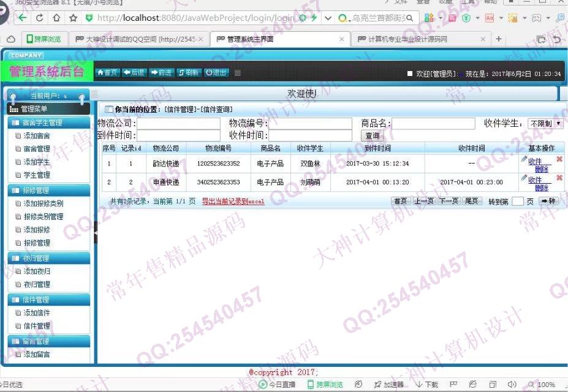
Task: Click the 退出 toolbar button
Action: click(216, 73)
